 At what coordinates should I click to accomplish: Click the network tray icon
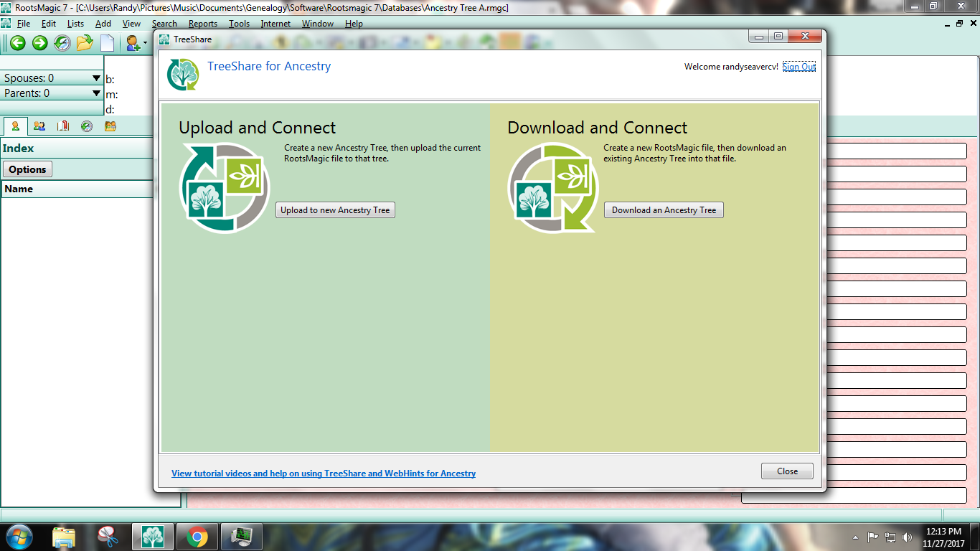[890, 537]
